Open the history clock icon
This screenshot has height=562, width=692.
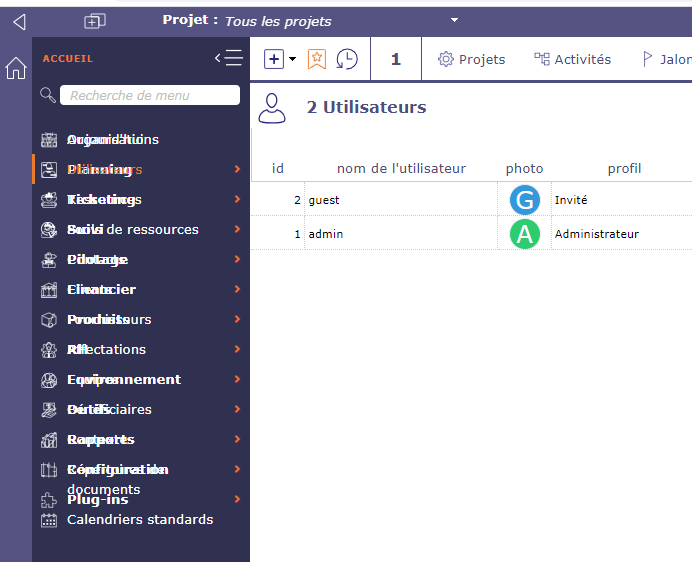(x=347, y=59)
